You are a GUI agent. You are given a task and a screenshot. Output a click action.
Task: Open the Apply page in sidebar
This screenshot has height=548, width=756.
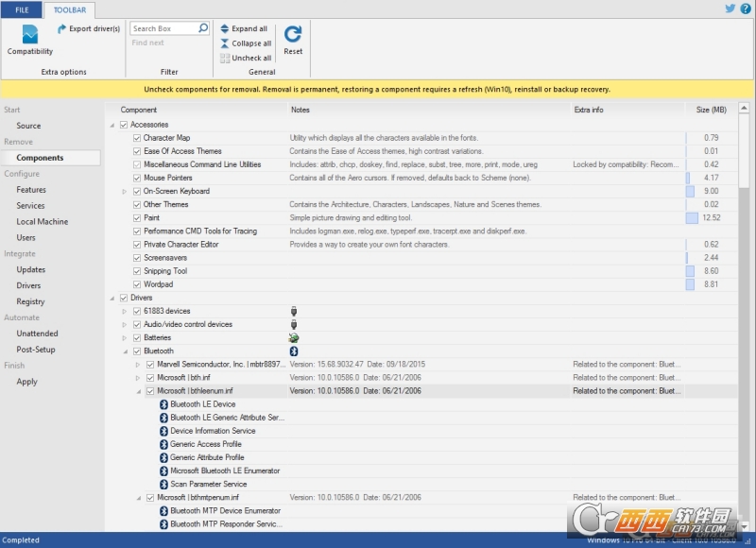coord(27,382)
